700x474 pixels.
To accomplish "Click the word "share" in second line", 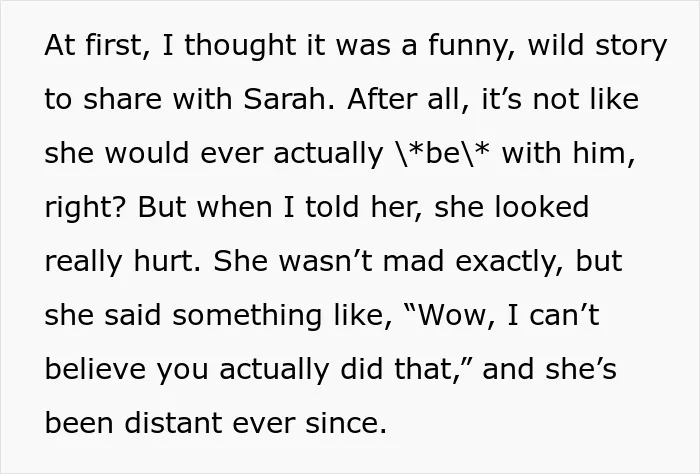I will [122, 99].
